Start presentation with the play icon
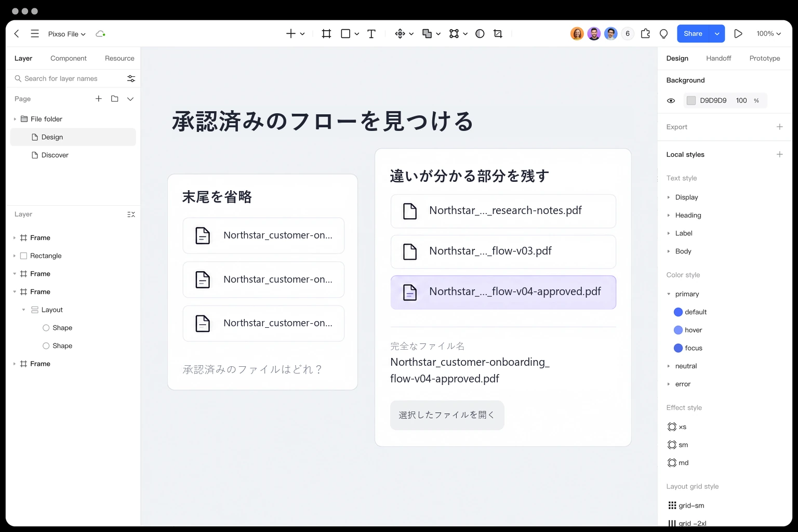This screenshot has height=532, width=798. click(738, 34)
